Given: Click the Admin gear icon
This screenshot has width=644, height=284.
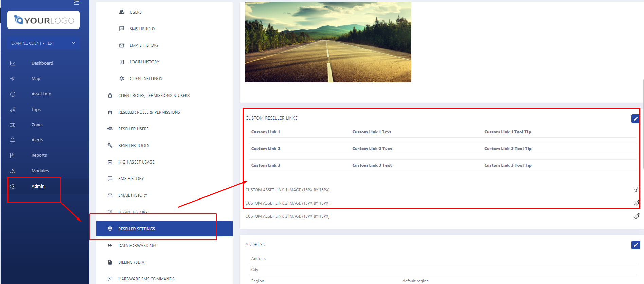Looking at the screenshot, I should point(13,186).
